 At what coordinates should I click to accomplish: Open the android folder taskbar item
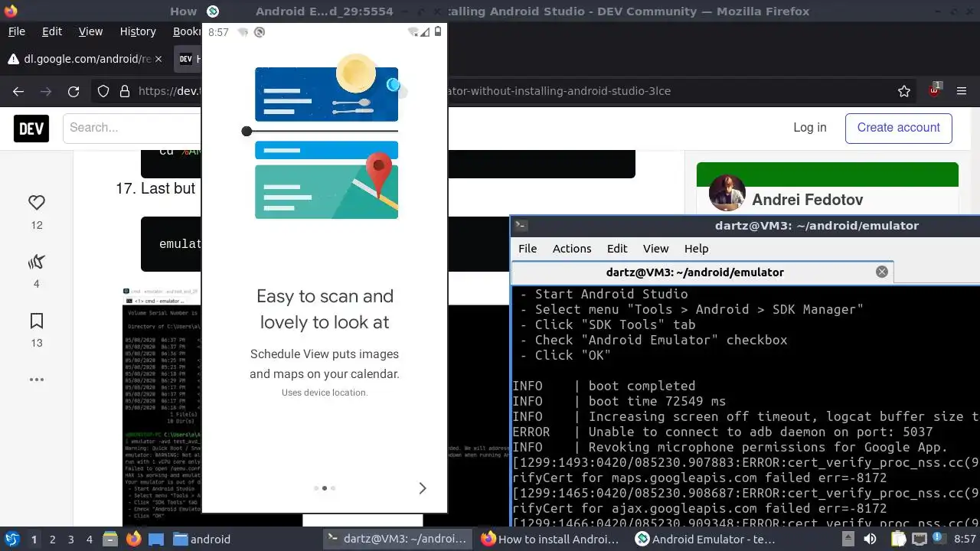pyautogui.click(x=201, y=539)
